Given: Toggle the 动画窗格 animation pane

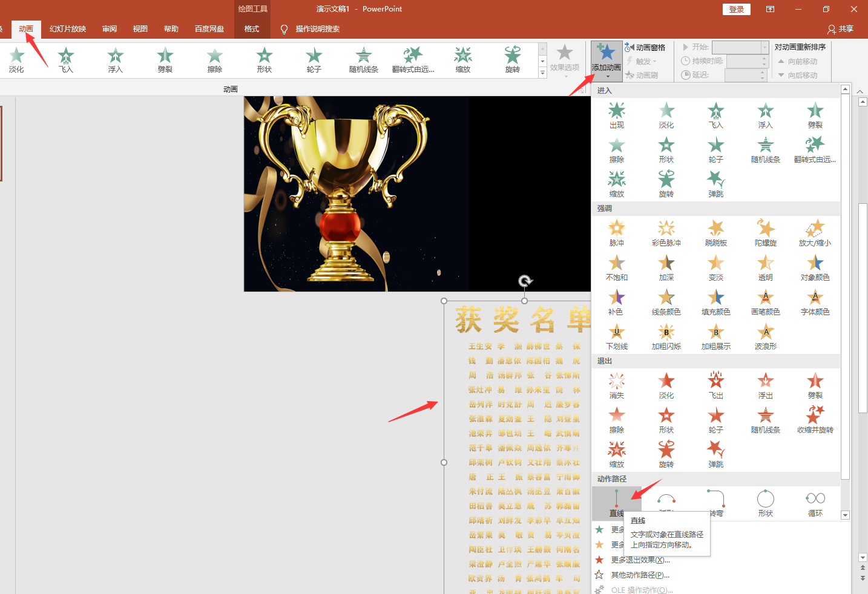Looking at the screenshot, I should (645, 47).
